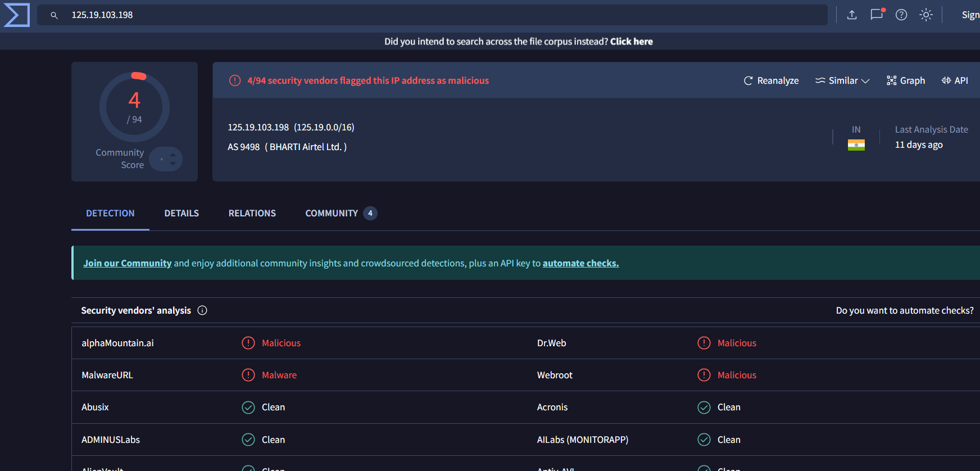Click the BHARTI Airtel Ltd. owner text
The height and width of the screenshot is (471, 980).
[x=306, y=147]
